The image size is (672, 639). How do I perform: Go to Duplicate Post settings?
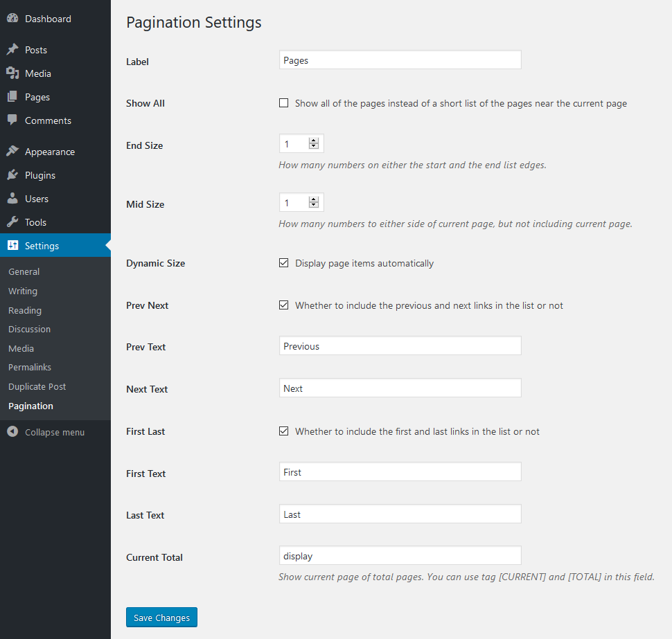37,387
